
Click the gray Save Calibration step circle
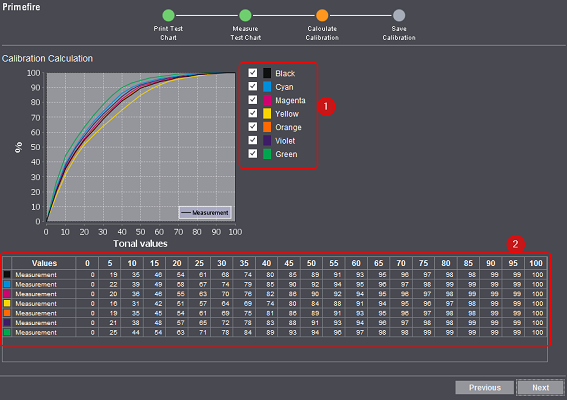coord(399,15)
